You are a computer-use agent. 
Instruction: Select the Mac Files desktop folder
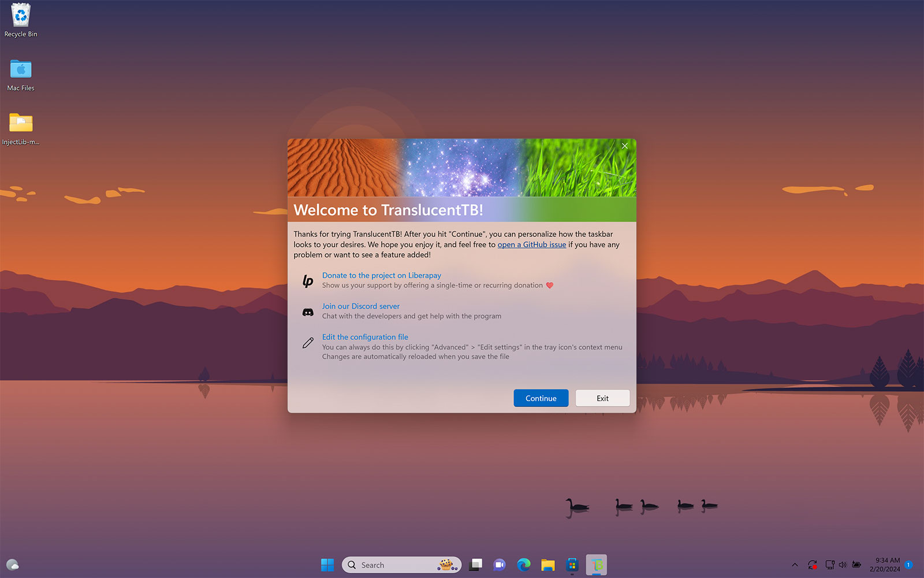[21, 75]
